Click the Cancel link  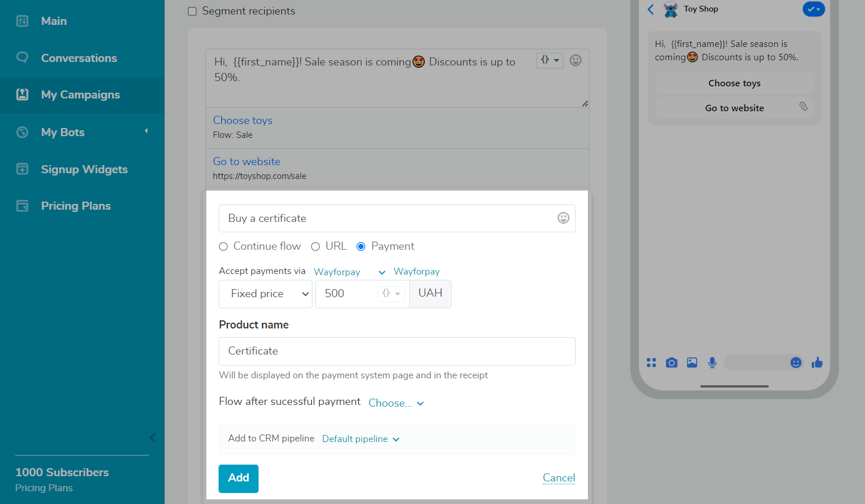(558, 478)
